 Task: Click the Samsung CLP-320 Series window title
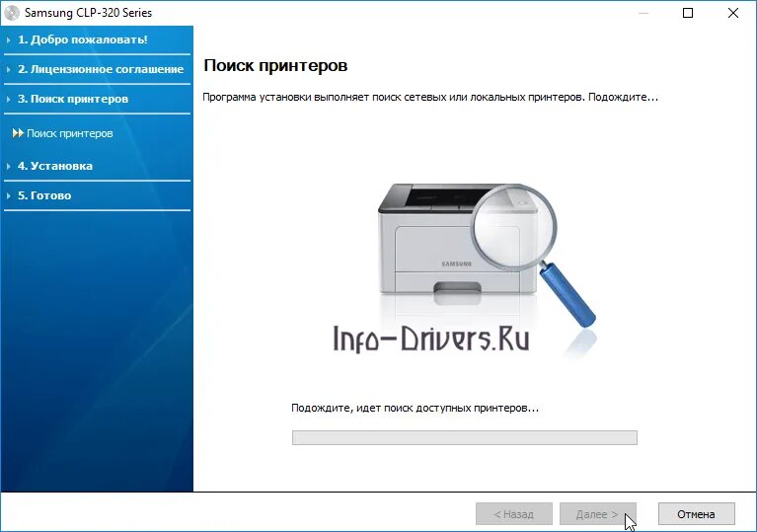pos(89,13)
